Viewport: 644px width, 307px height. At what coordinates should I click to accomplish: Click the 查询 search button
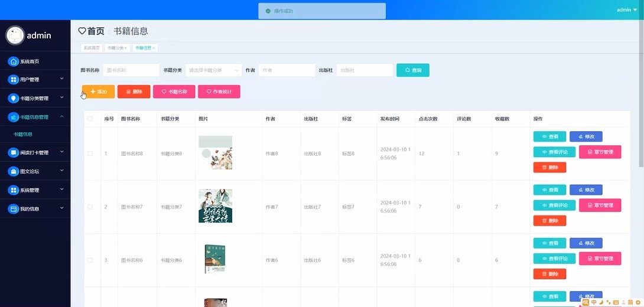click(413, 70)
